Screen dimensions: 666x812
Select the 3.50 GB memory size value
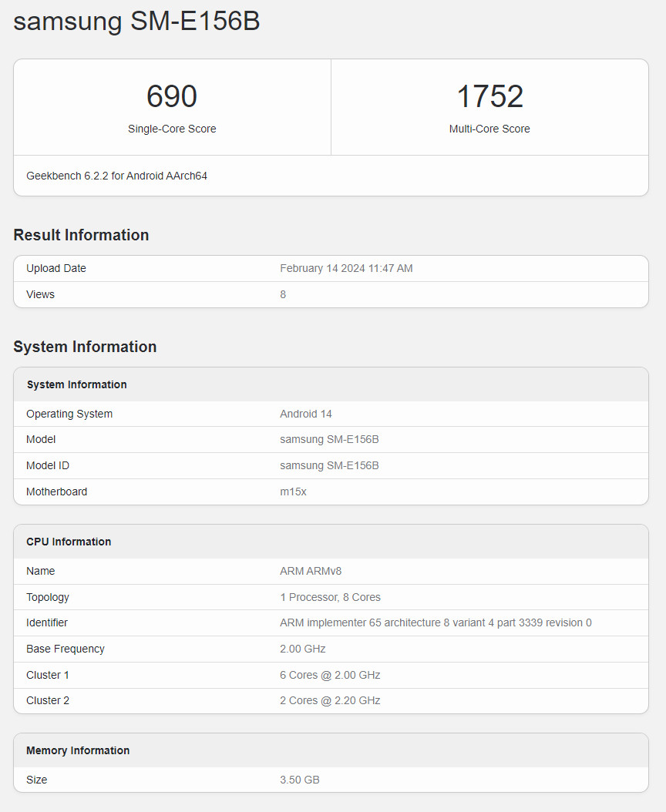coord(299,780)
